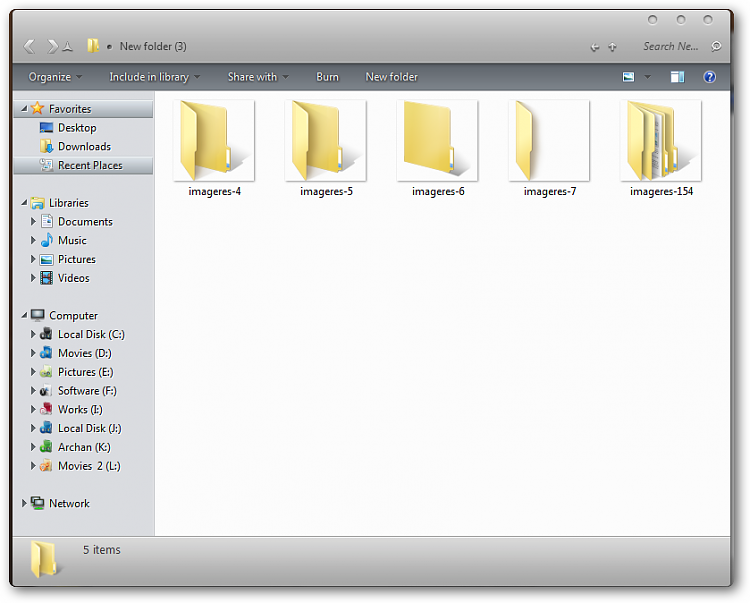Select the imageres-7 folder
This screenshot has width=750, height=603.
point(550,149)
